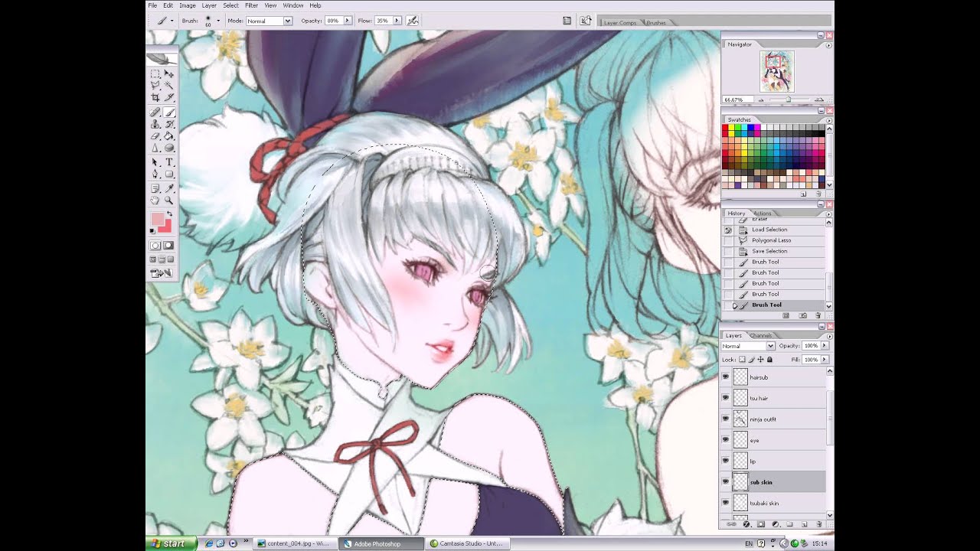Hide the ninja outfit layer
Screen dimensions: 980x551
(726, 419)
